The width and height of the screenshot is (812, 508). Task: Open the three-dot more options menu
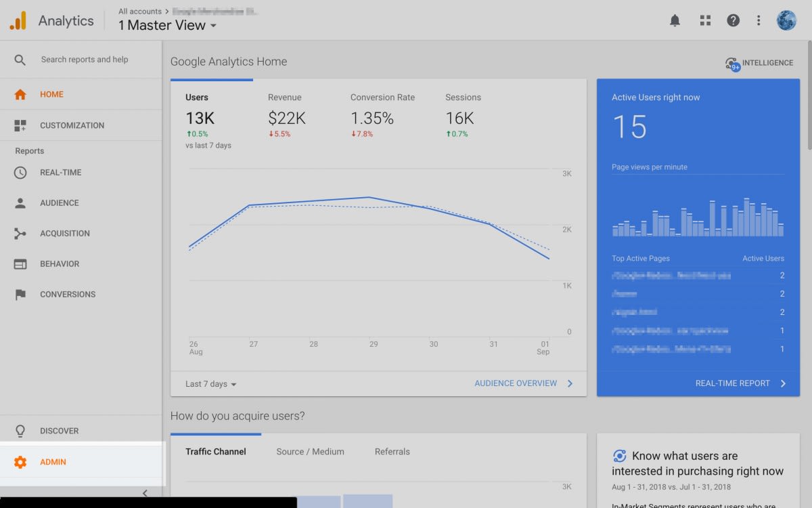pos(759,20)
